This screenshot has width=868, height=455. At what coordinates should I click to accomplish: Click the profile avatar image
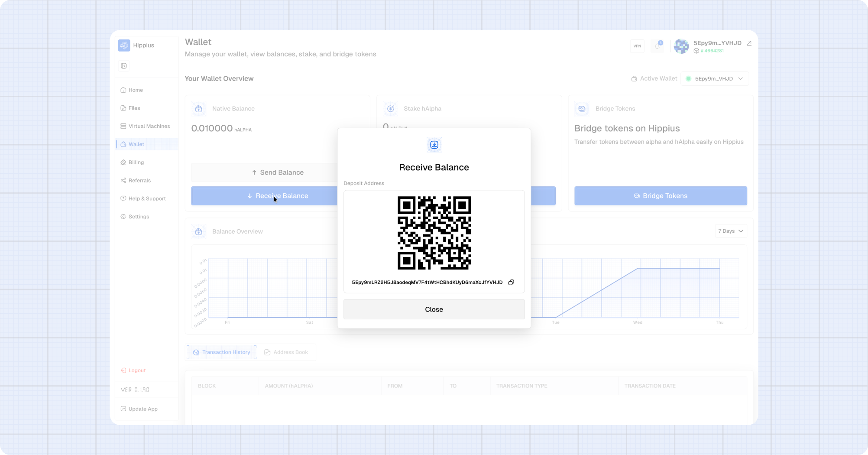point(681,46)
